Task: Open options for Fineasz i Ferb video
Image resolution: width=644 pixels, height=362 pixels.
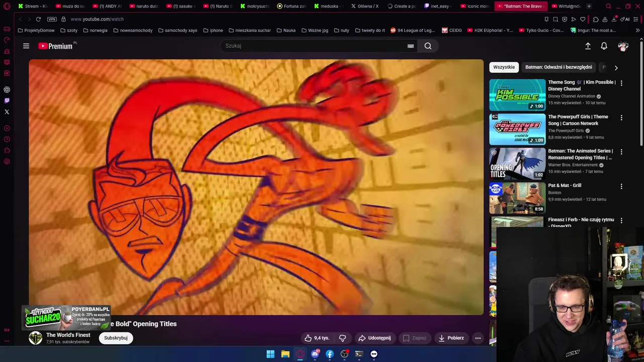Action: coord(621,220)
